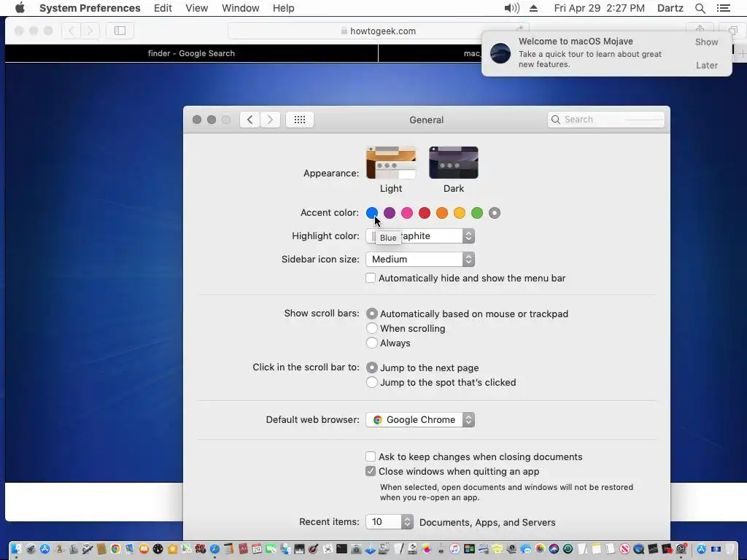Open the Window menu
747x560 pixels.
tap(240, 8)
